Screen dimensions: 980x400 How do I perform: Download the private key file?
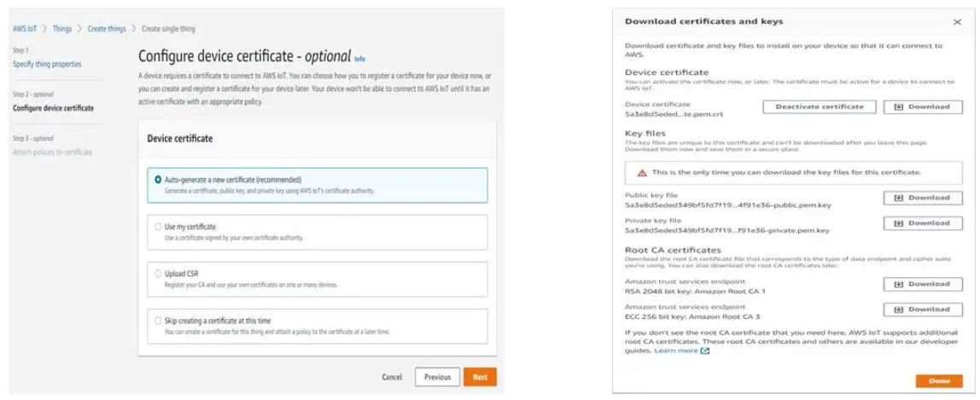(x=917, y=223)
